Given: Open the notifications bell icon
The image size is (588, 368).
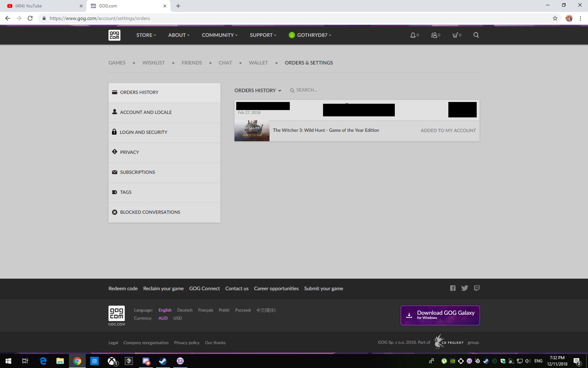Looking at the screenshot, I should point(413,35).
